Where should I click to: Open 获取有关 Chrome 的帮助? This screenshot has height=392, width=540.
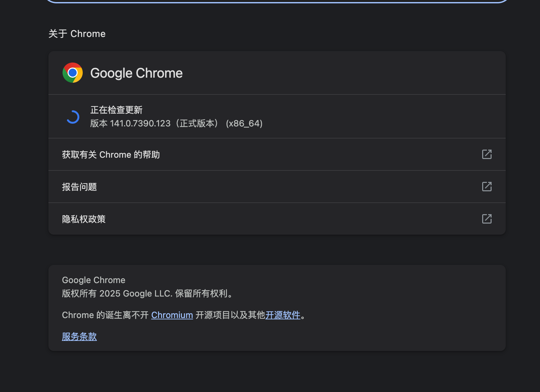[x=111, y=154]
